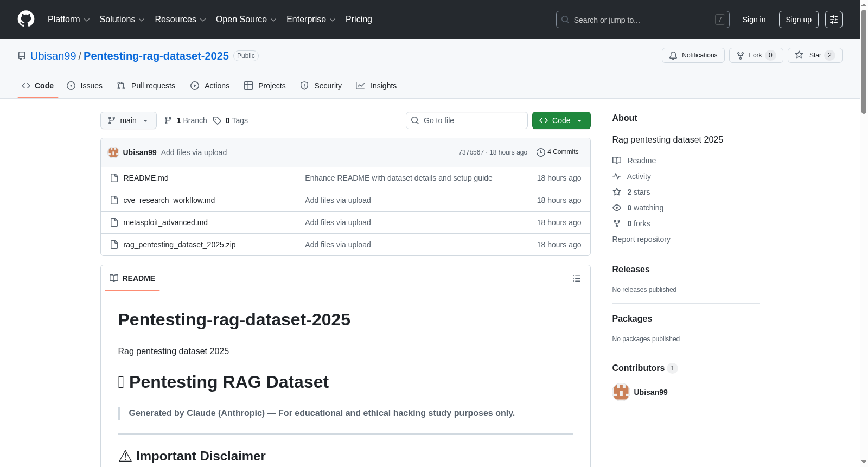Click the pulse icon next to Activity

[617, 176]
